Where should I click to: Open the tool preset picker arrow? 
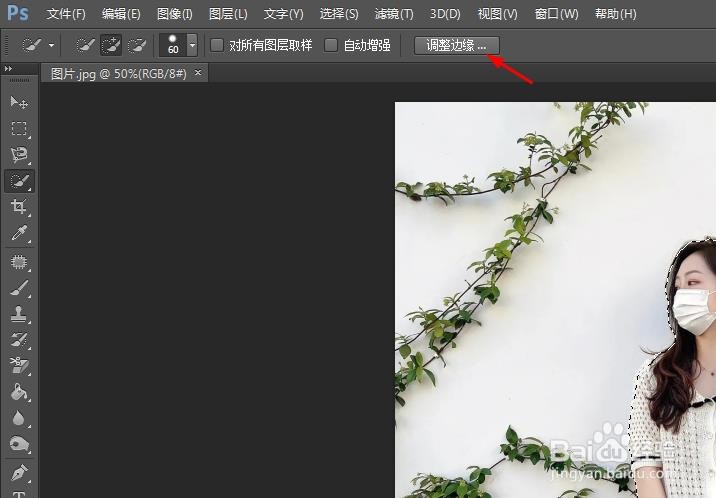(x=51, y=45)
